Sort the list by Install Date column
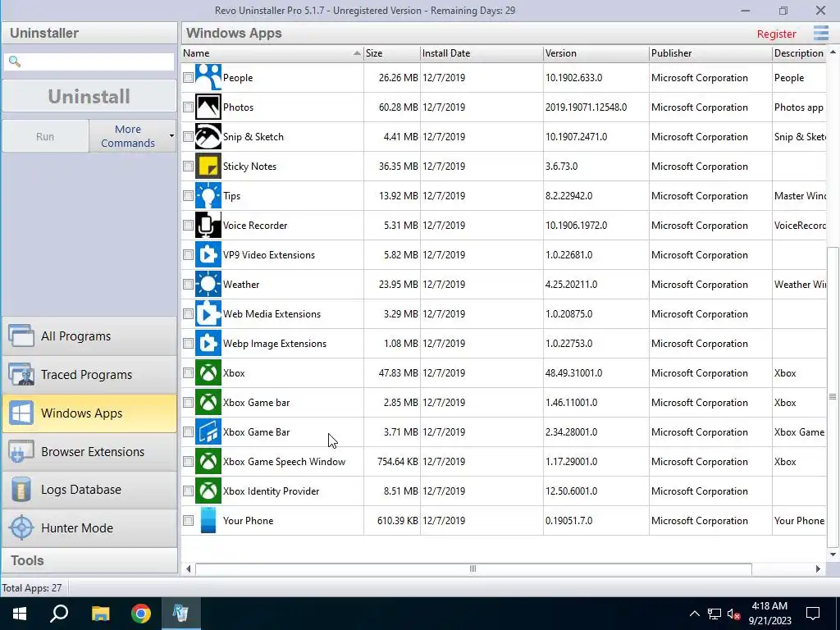 tap(482, 53)
